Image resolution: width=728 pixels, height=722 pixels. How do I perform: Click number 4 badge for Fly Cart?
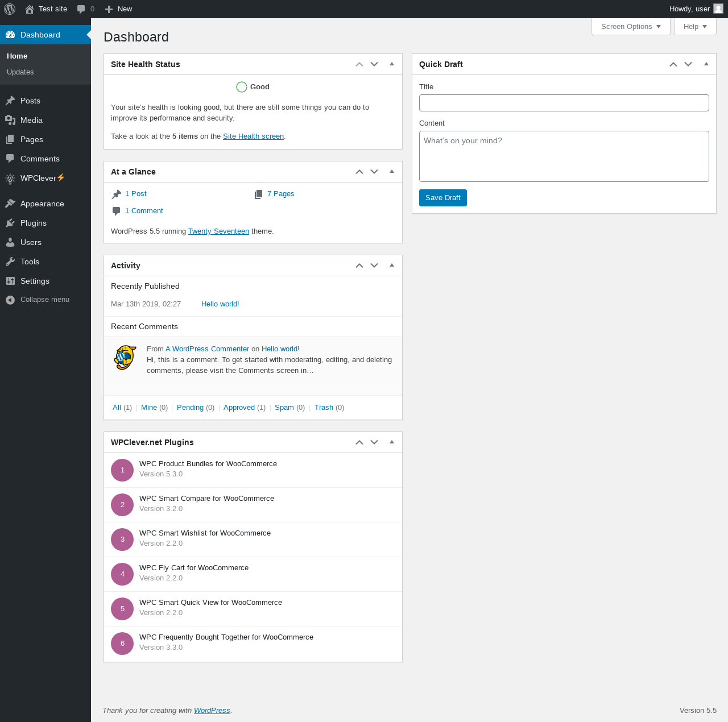point(122,574)
